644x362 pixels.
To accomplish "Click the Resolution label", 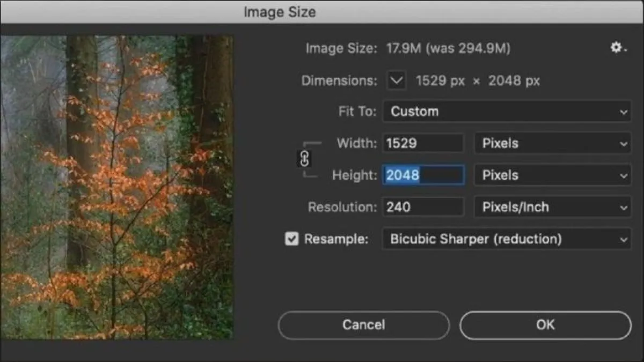I will (x=342, y=208).
